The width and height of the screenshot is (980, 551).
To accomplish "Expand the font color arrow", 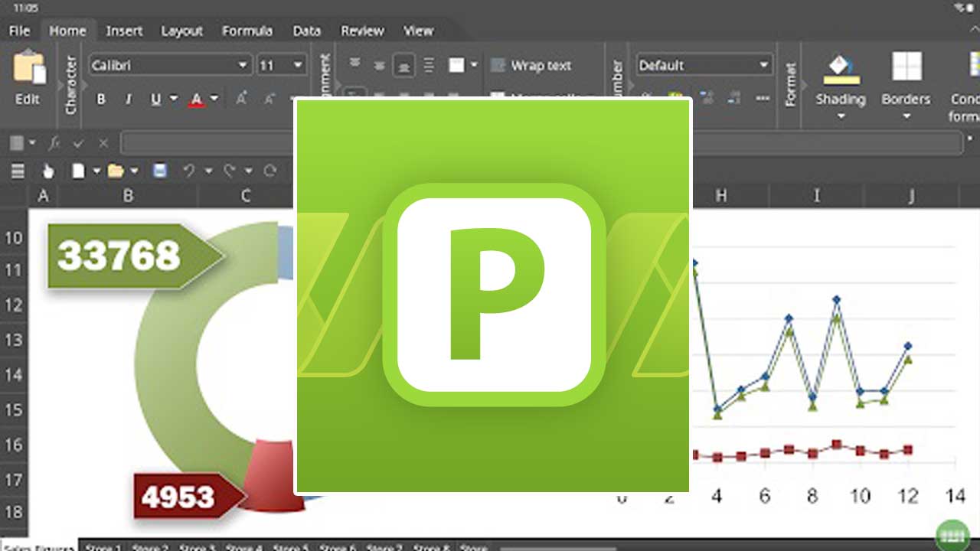I will pos(214,99).
